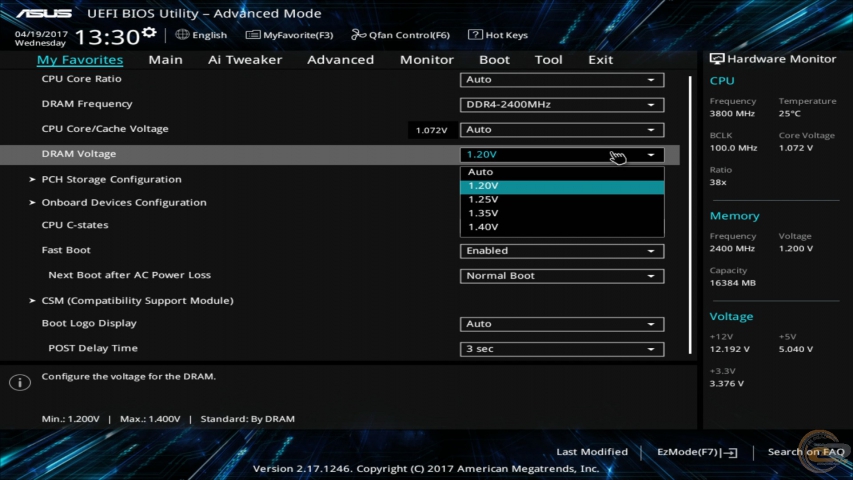Open Next Boot after AC Power Loss dropdown
Viewport: 853px width, 480px height.
[562, 276]
